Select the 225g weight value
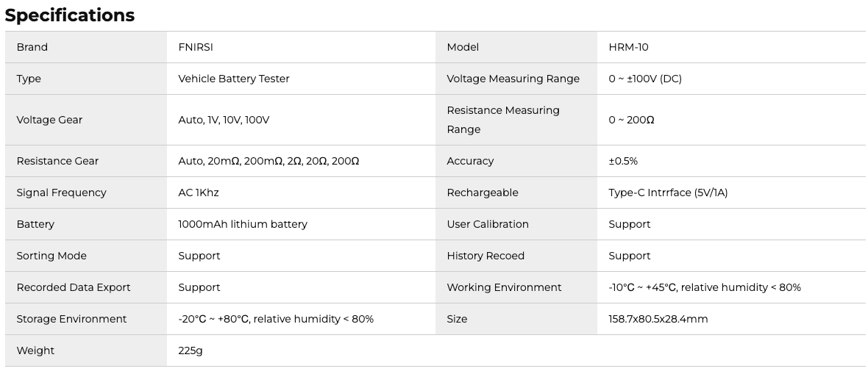The image size is (868, 374). pos(191,350)
